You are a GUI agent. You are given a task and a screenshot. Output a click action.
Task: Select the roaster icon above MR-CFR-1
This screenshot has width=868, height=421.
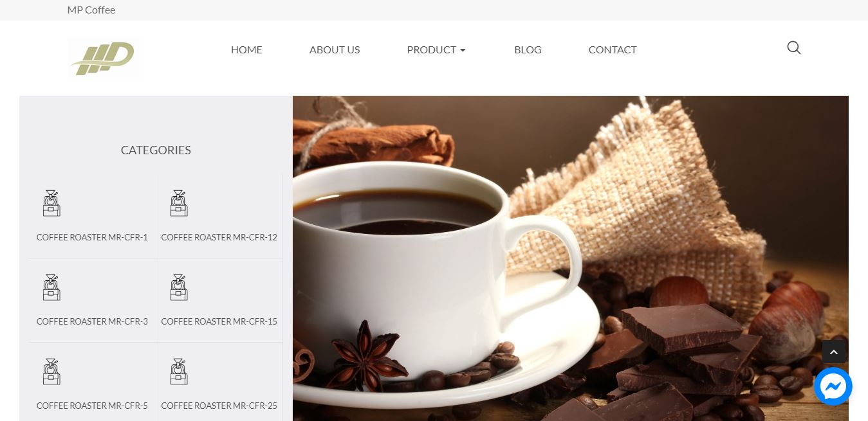(x=51, y=203)
